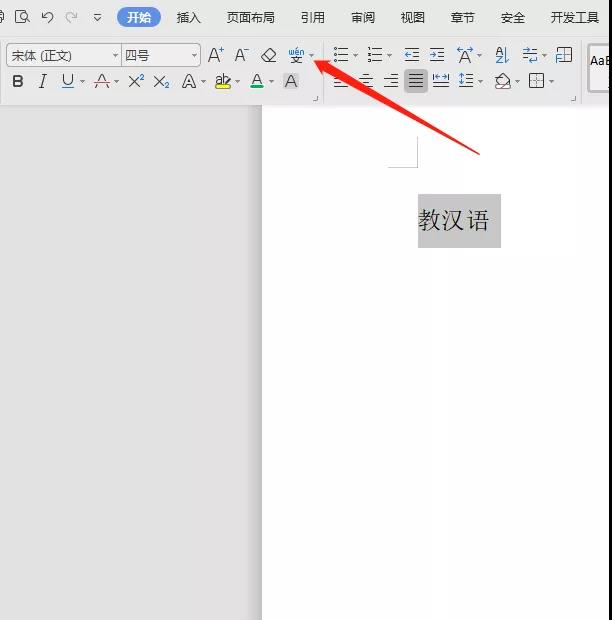The image size is (612, 620).
Task: Open borders dropdown arrow
Action: pos(551,81)
